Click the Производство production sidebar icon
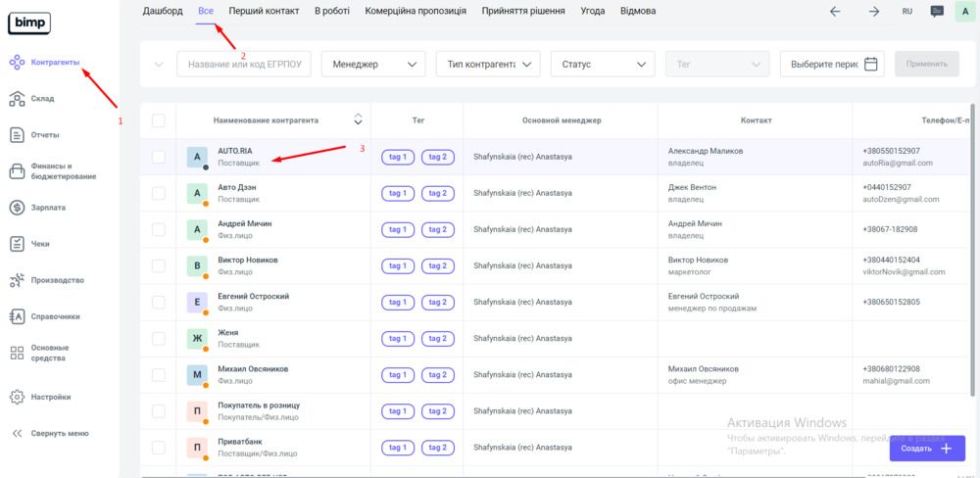This screenshot has width=980, height=478. click(x=17, y=280)
